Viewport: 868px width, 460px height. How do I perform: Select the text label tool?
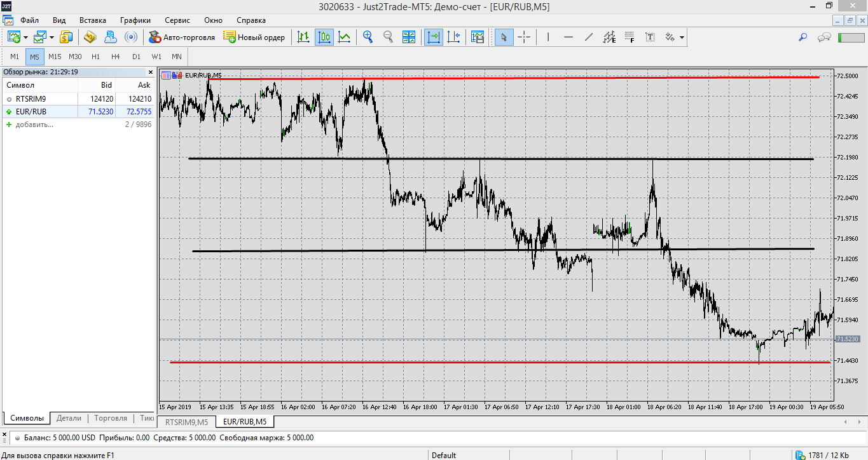coord(650,37)
